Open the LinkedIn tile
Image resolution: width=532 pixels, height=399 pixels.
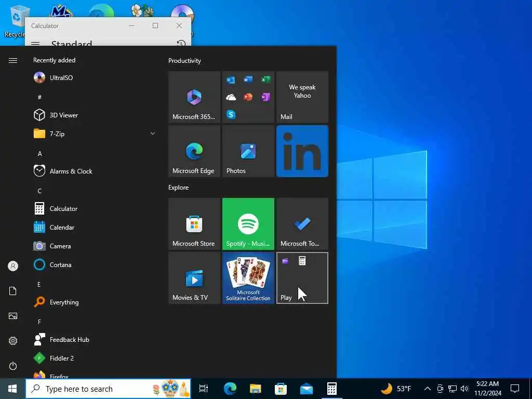tap(302, 151)
